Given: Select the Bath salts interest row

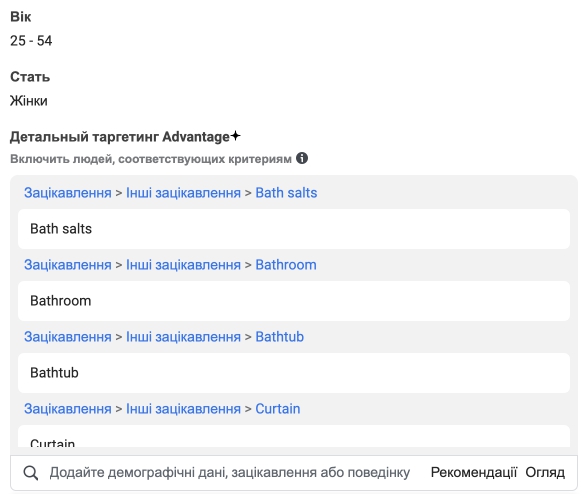Looking at the screenshot, I should click(294, 229).
